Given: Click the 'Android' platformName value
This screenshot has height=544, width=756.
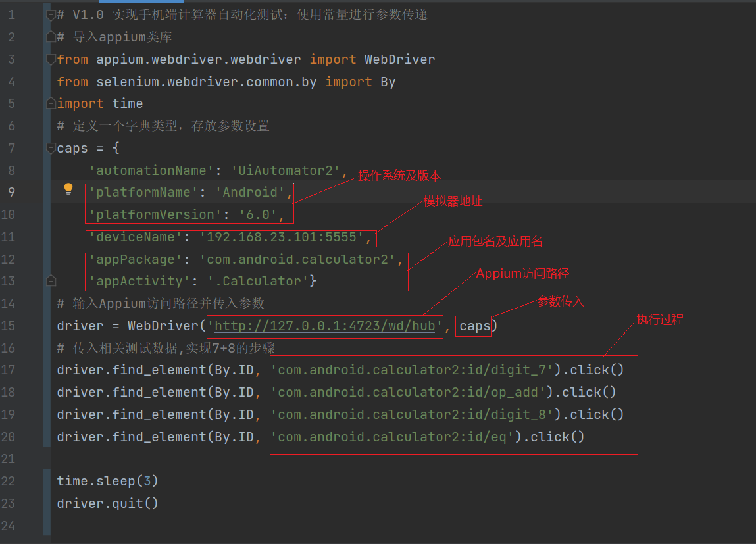Looking at the screenshot, I should pos(250,193).
